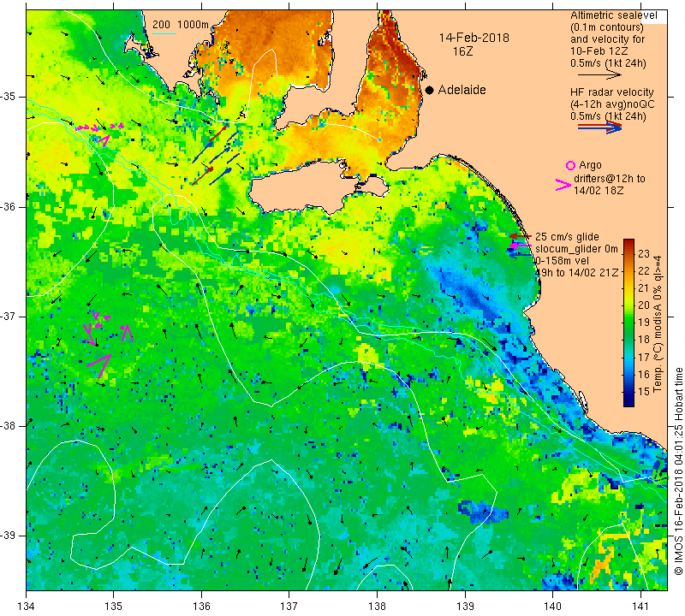Click the 135 longitude axis label
This screenshot has height=616, width=685.
coord(114,606)
